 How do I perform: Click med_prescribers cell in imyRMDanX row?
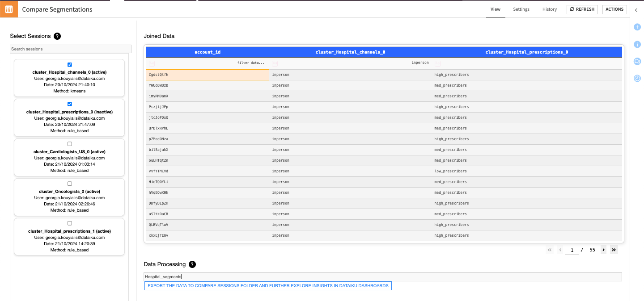tap(527, 96)
